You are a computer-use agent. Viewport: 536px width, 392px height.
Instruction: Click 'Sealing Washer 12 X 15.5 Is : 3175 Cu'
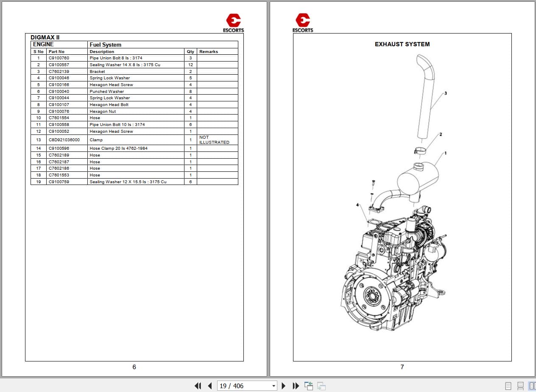[128, 182]
